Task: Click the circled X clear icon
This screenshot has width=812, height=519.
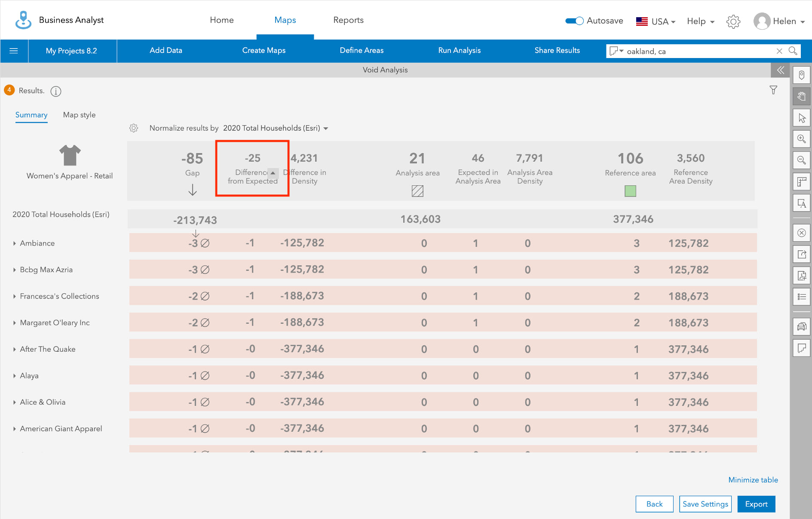Action: point(802,233)
